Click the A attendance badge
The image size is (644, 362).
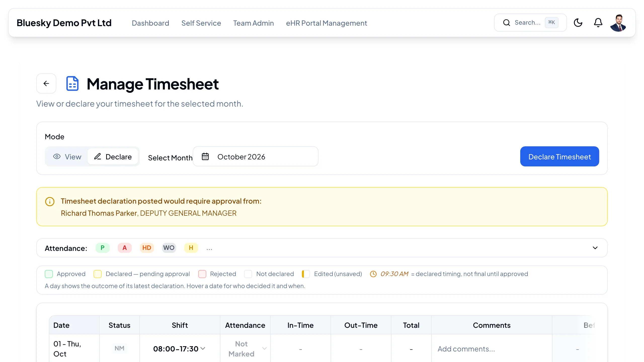point(125,248)
